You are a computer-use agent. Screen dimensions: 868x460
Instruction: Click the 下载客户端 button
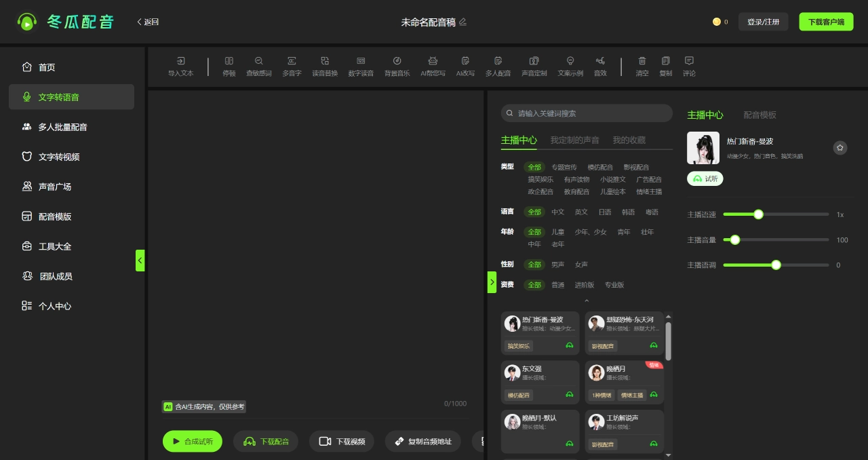(x=826, y=22)
